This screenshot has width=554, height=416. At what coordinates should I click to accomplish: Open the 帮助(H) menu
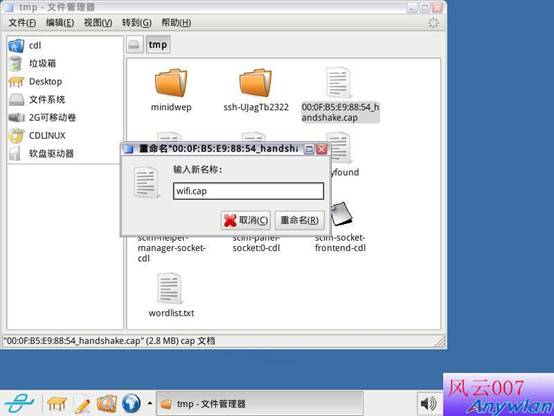click(176, 23)
